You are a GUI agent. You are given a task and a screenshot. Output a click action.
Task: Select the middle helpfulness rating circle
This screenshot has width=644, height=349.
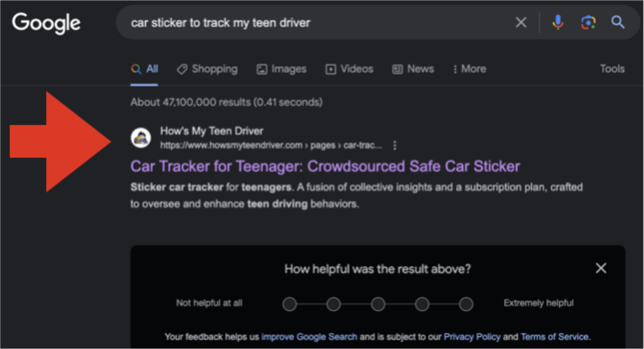pos(378,304)
